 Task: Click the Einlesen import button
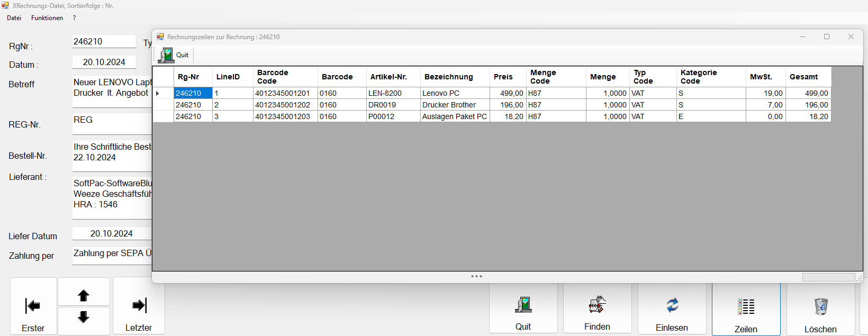click(672, 309)
